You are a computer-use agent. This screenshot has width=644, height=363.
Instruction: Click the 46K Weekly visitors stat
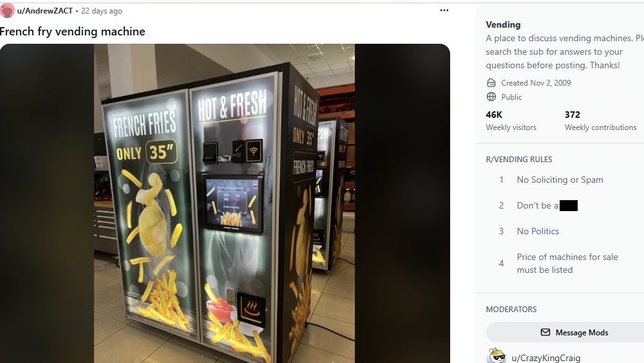[511, 121]
